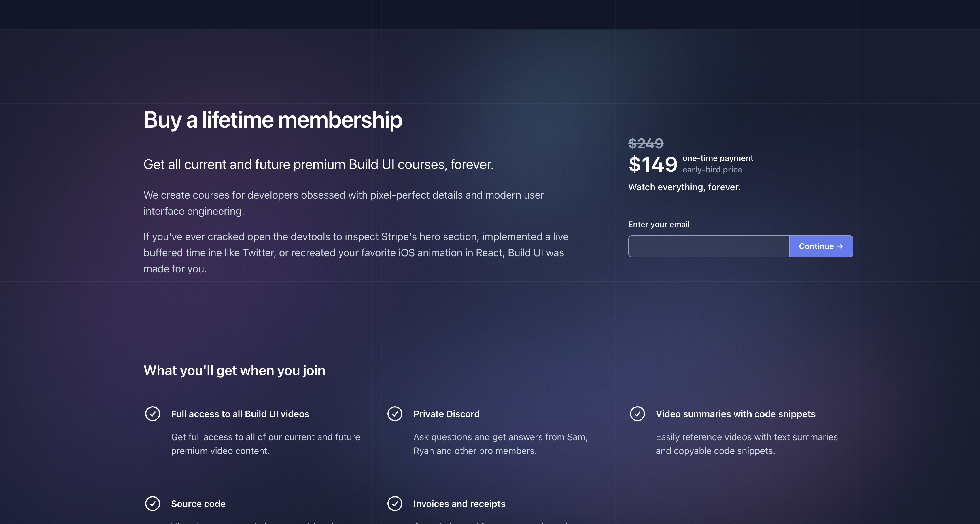The height and width of the screenshot is (524, 980).
Task: Click the crossed-out $249 price
Action: pyautogui.click(x=646, y=143)
